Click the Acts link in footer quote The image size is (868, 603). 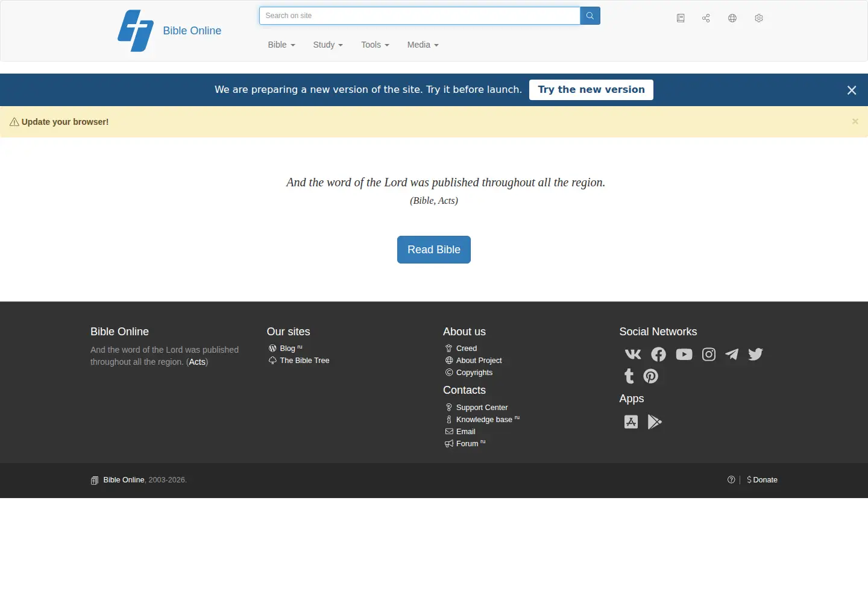tap(197, 362)
